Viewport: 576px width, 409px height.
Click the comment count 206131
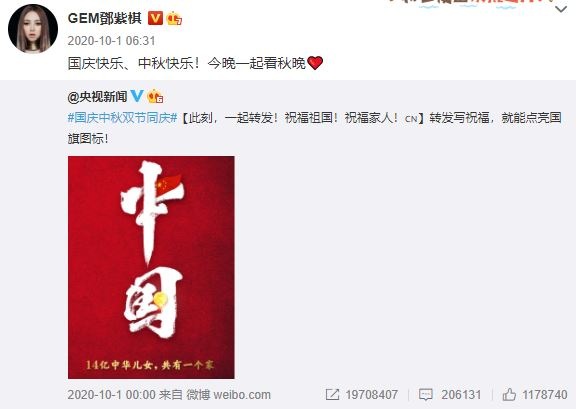click(x=461, y=395)
